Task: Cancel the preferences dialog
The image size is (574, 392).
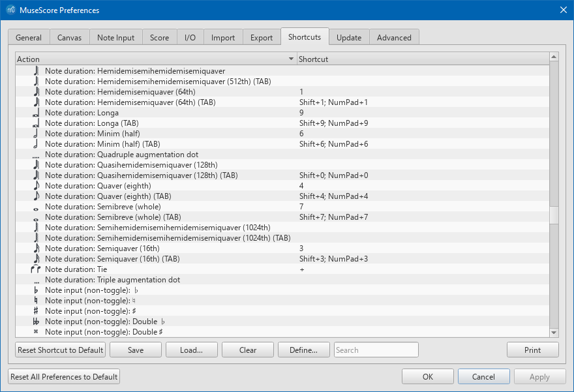Action: pos(483,376)
